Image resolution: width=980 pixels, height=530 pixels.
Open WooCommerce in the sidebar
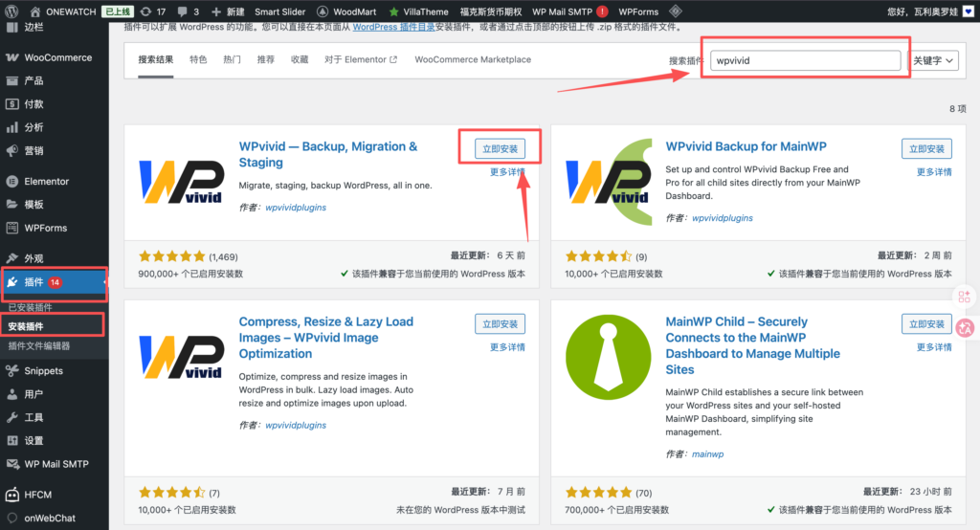point(55,57)
